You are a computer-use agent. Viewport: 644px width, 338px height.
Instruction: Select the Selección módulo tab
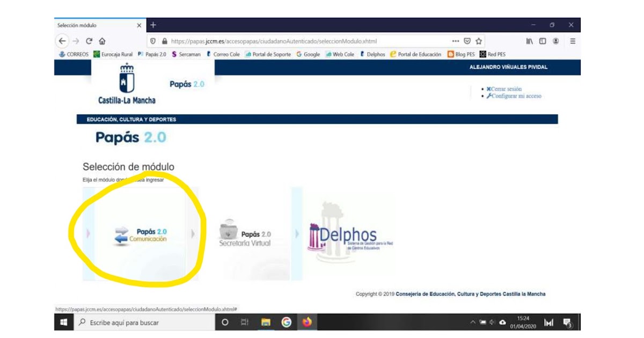pos(100,25)
